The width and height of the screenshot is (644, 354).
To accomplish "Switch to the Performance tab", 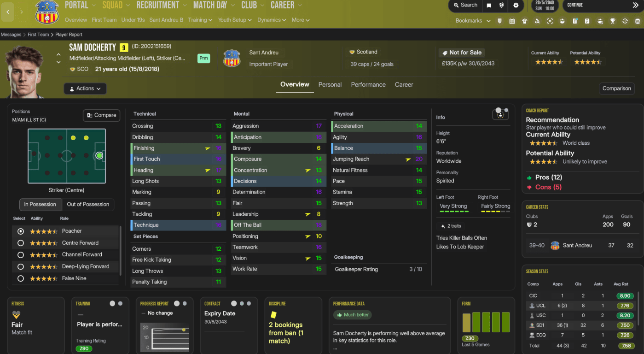I will point(368,85).
